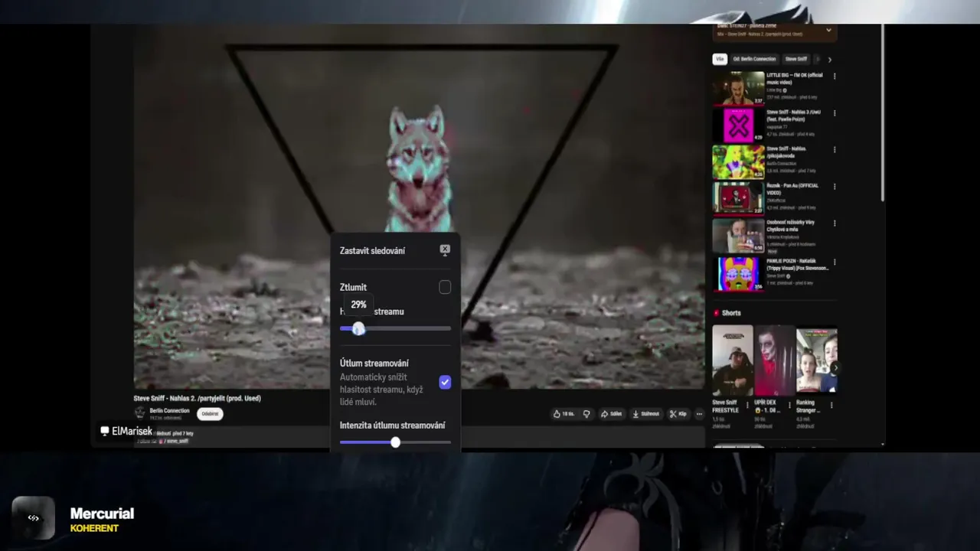The image size is (980, 551).
Task: Click the video title Steve Sniff - Nahlas 2.
Action: click(197, 398)
